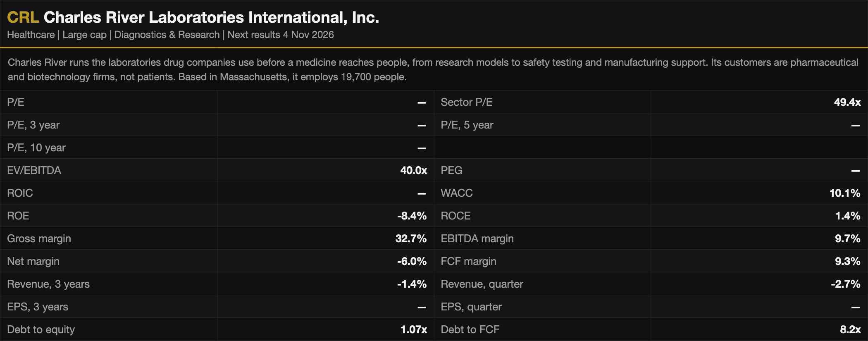Viewport: 868px width, 341px height.
Task: Click the EV/EBITDA row label
Action: 34,170
